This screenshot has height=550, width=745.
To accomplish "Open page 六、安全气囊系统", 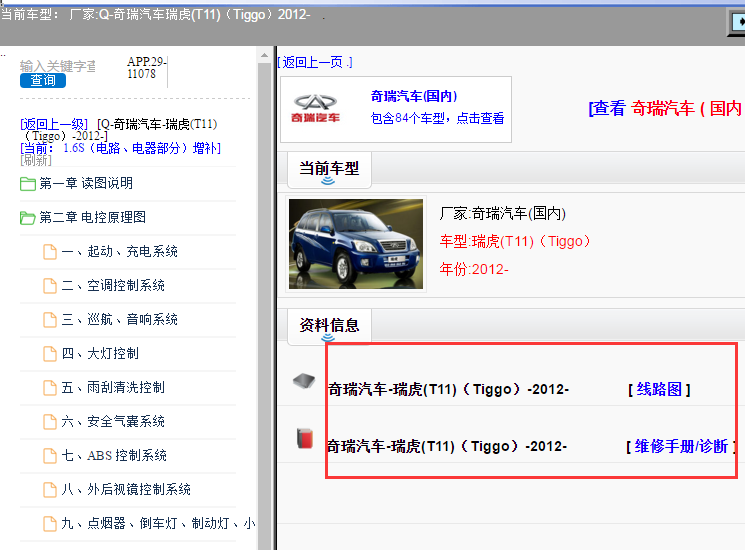I will 113,421.
